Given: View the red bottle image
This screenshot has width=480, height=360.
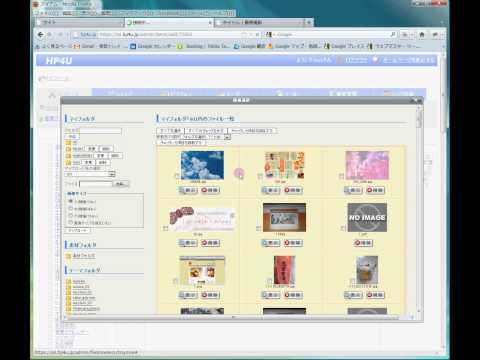Looking at the screenshot, I should coord(271,295).
